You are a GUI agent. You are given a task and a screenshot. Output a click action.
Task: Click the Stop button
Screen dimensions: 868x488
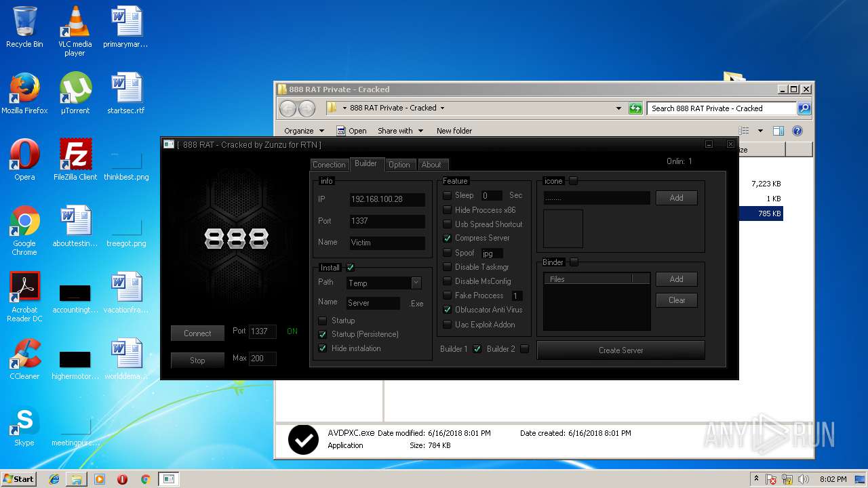197,361
